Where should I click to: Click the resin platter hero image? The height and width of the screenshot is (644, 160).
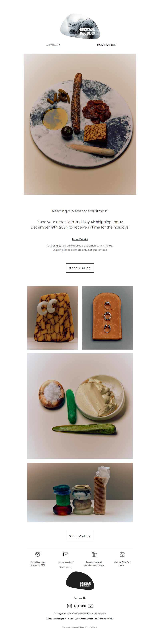pos(80,124)
